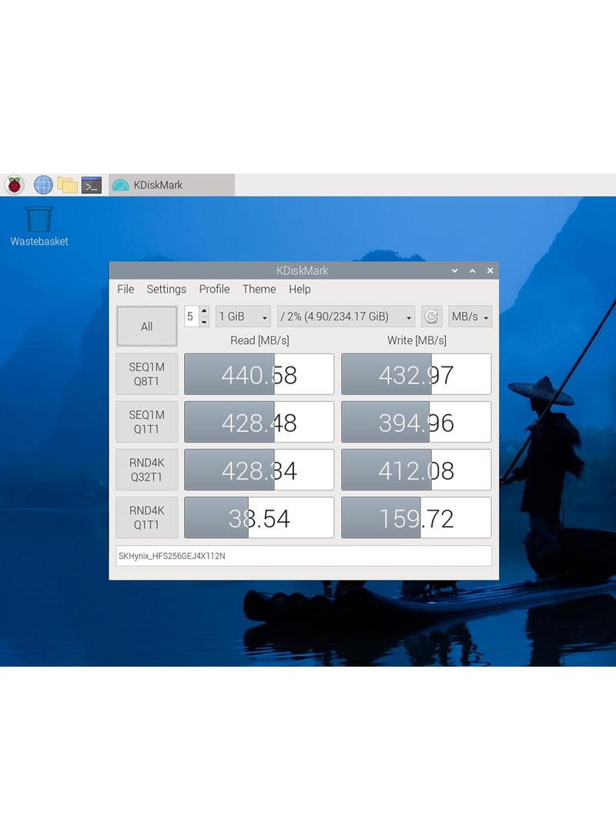This screenshot has height=840, width=616.
Task: Open the File menu
Action: click(x=125, y=289)
